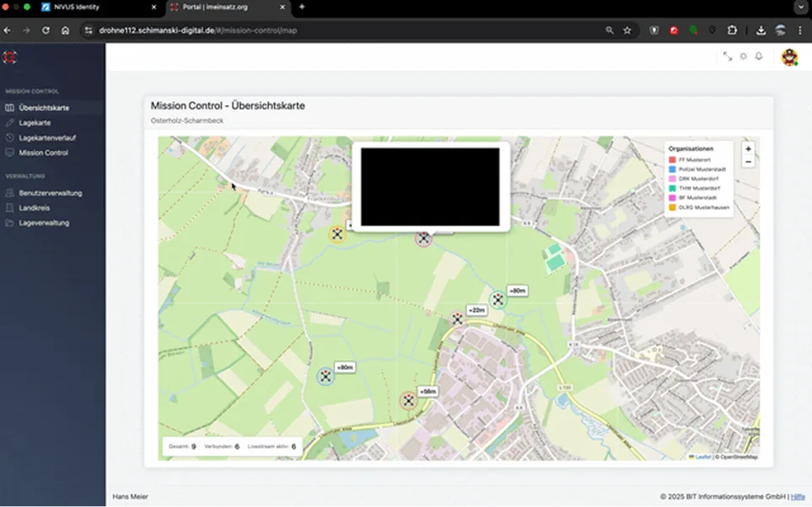
Task: View site information icon in address bar
Action: coord(89,30)
